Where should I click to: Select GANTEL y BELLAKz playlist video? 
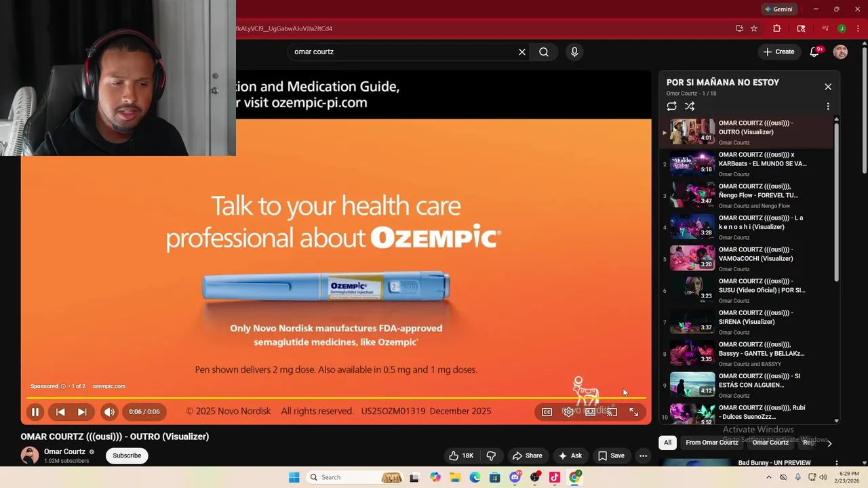pyautogui.click(x=746, y=354)
